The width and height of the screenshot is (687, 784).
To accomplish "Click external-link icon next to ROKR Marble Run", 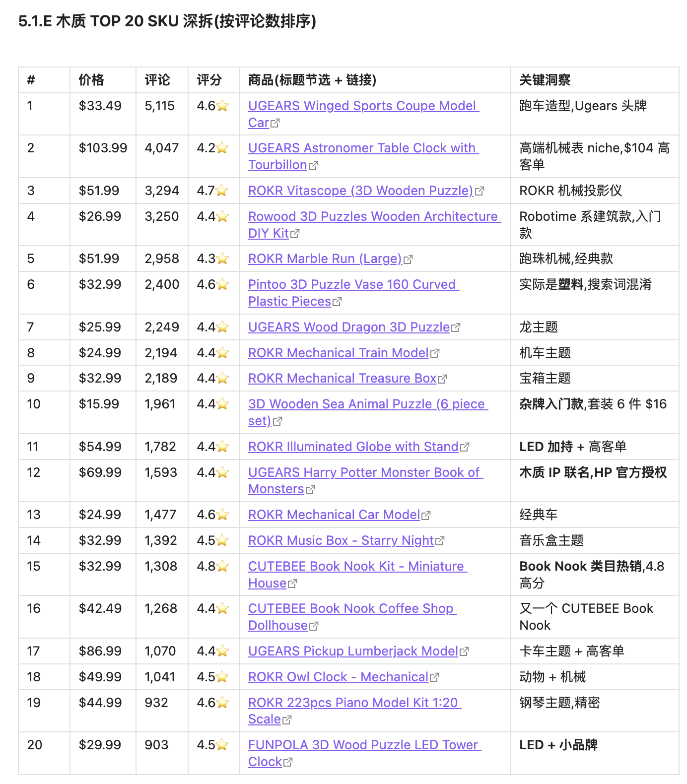I will (x=408, y=259).
